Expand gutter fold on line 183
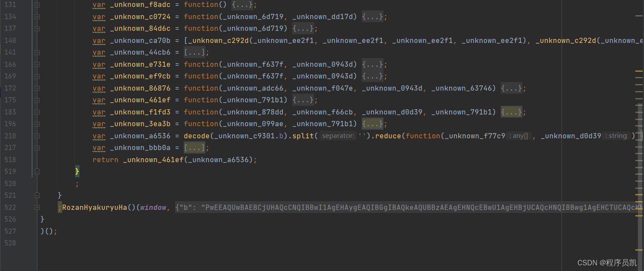The height and width of the screenshot is (271, 644). [37, 112]
